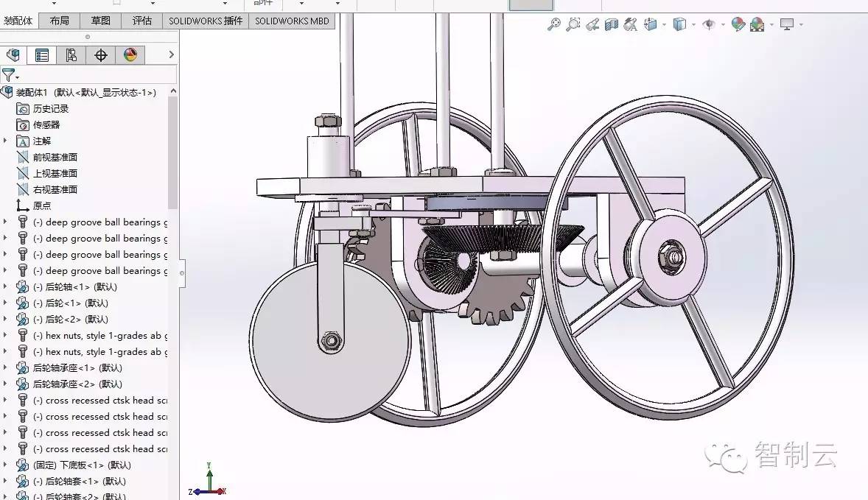Collapse the feature tree panel handle
The image size is (868, 500).
click(x=181, y=272)
